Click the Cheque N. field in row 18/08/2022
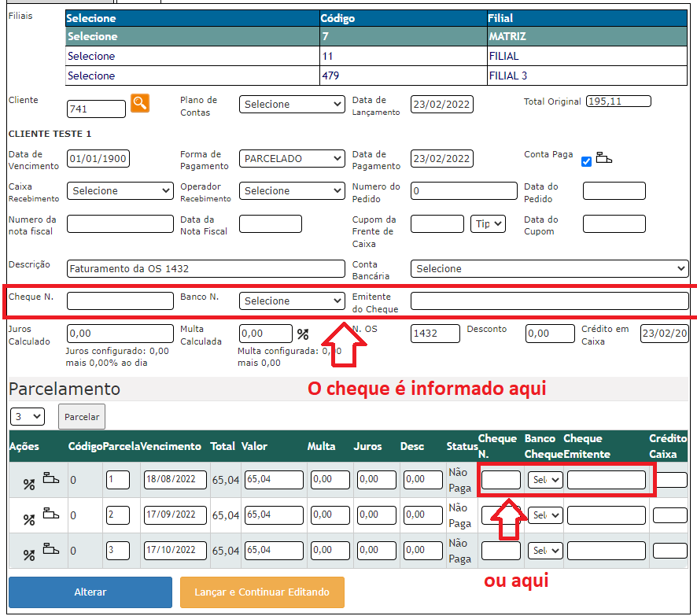This screenshot has height=616, width=697. pyautogui.click(x=501, y=480)
